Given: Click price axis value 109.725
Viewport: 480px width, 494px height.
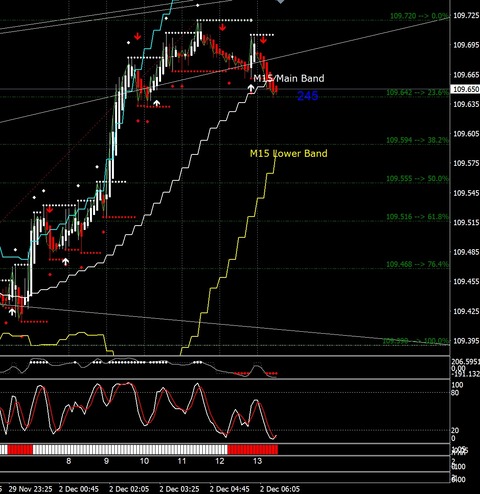Looking at the screenshot, I should tap(466, 16).
